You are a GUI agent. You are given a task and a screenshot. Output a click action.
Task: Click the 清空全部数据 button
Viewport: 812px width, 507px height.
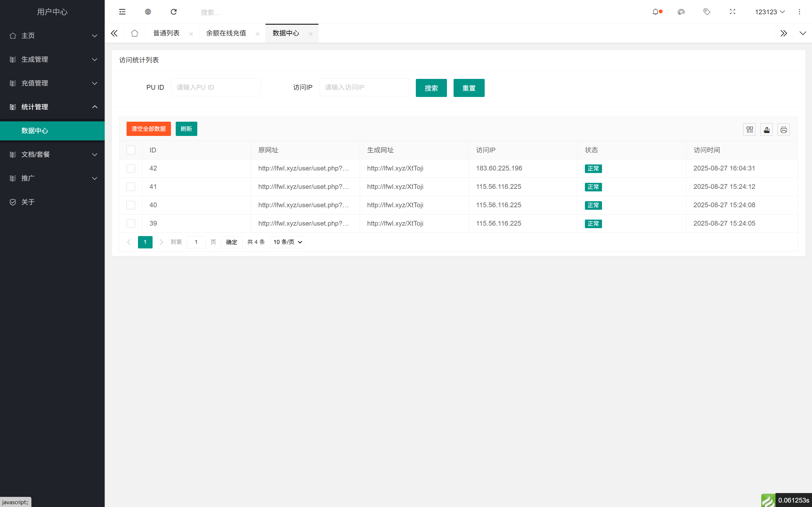(x=148, y=129)
